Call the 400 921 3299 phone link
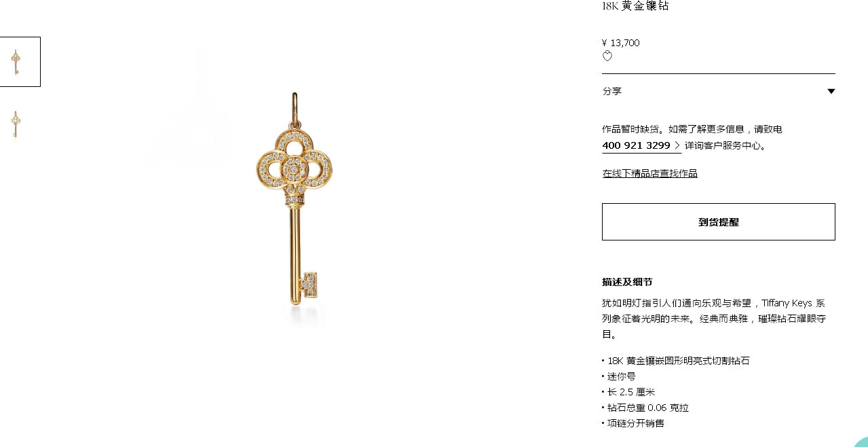The image size is (868, 447). click(x=636, y=145)
